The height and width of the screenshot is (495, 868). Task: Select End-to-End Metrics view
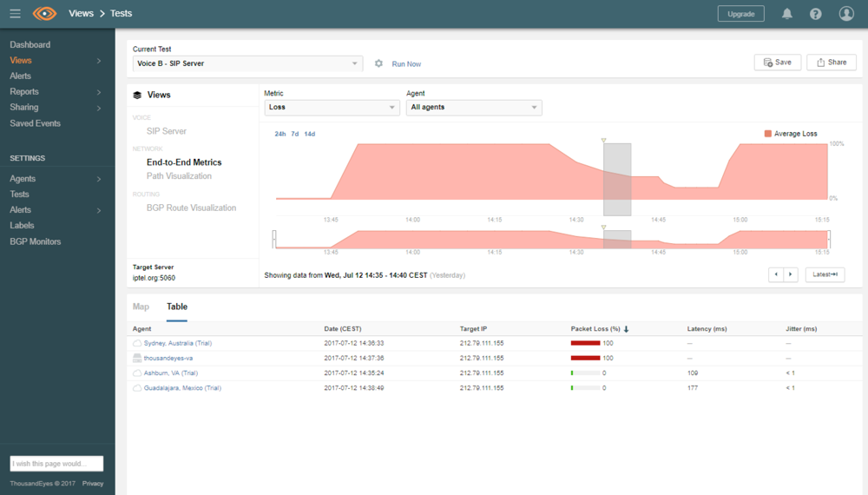pos(184,162)
